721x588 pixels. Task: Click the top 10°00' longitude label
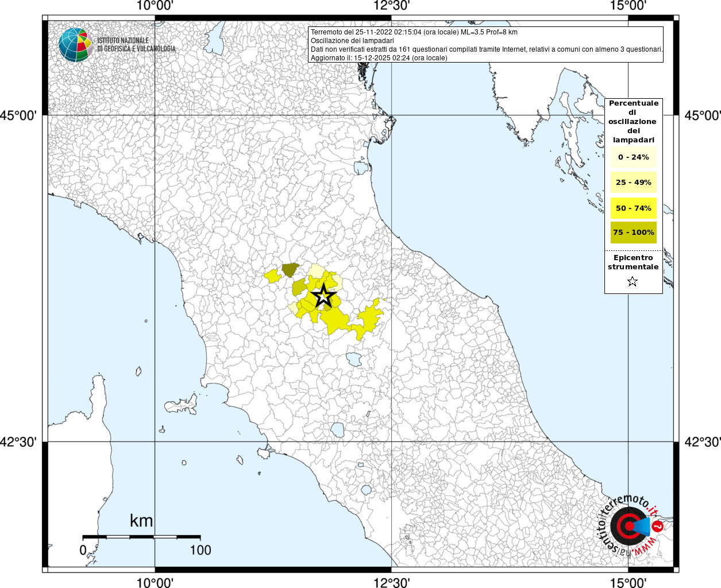[155, 6]
